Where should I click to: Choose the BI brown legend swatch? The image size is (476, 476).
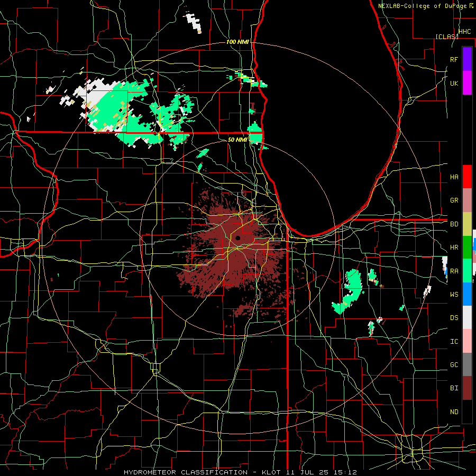tap(467, 388)
